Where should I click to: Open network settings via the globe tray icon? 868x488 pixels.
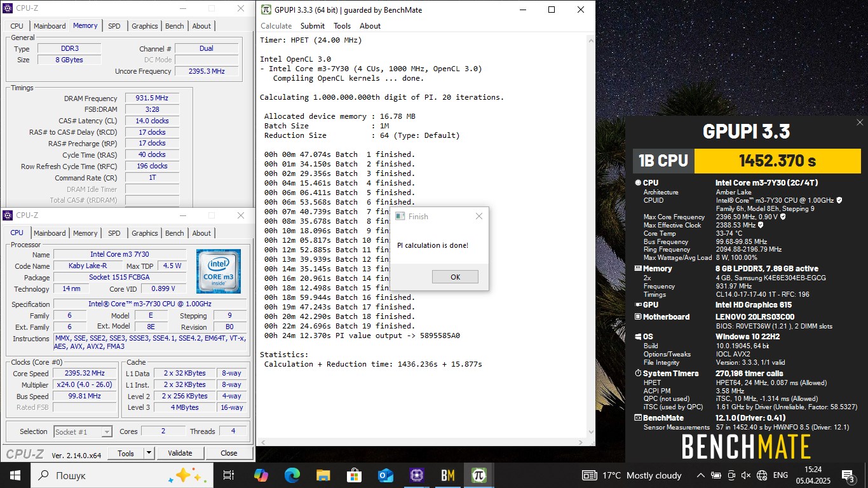coord(762,475)
